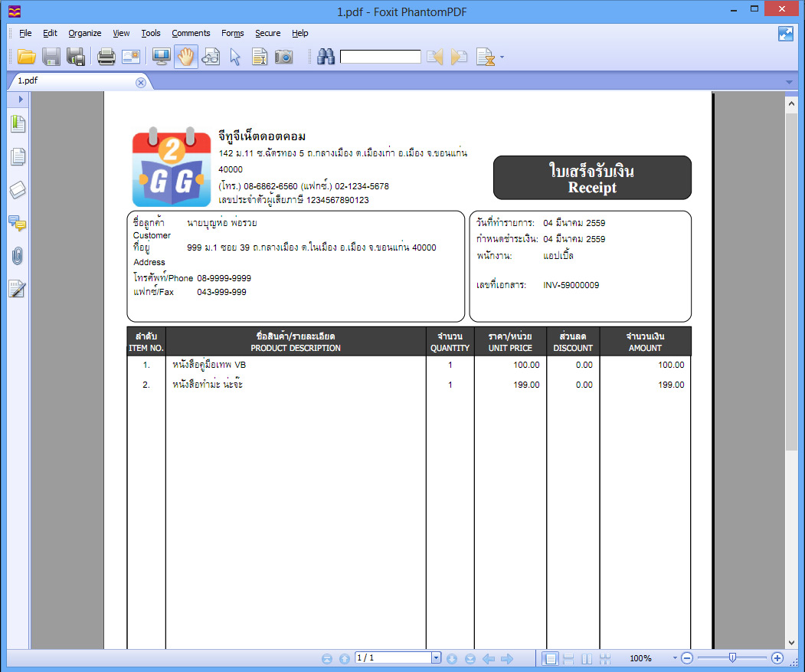Click the binoculars search icon

point(326,57)
